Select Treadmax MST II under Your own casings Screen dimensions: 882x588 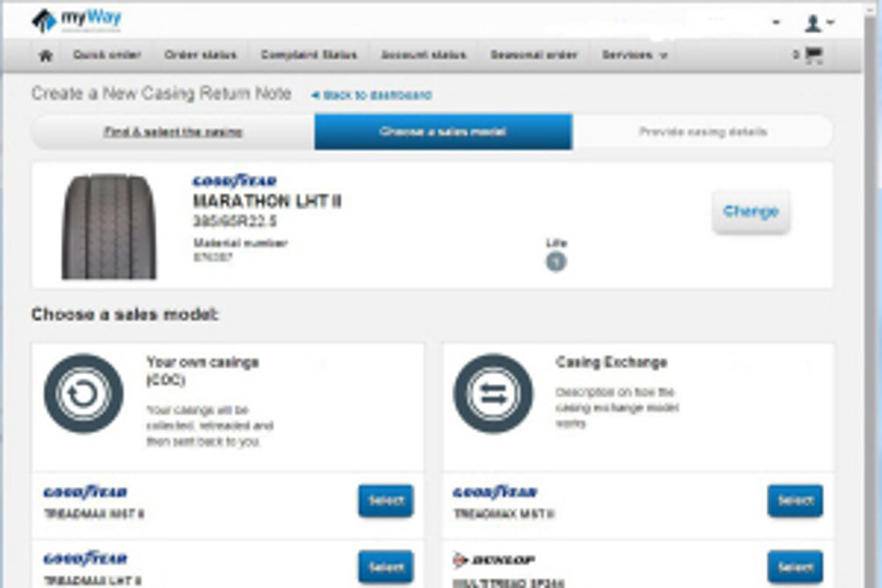tap(386, 500)
